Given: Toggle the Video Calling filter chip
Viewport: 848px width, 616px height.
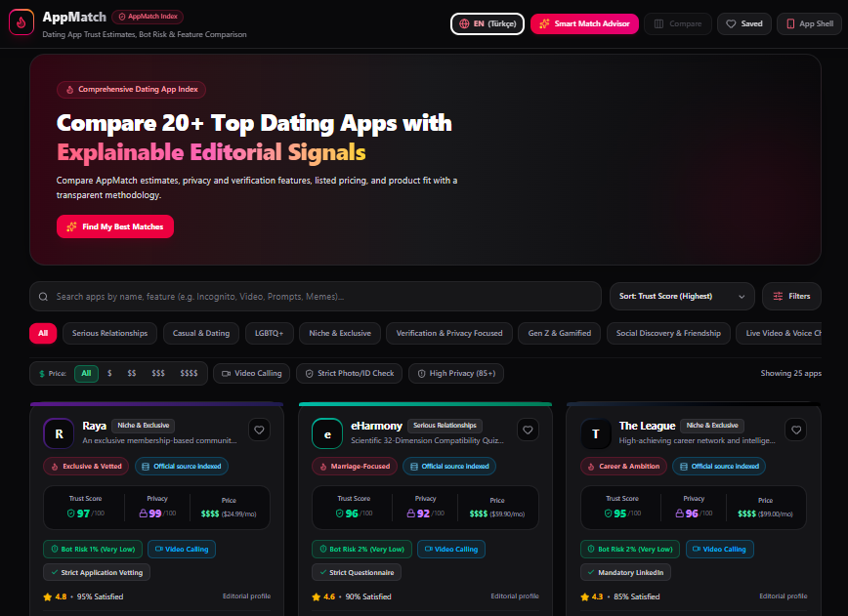Looking at the screenshot, I should click(251, 373).
